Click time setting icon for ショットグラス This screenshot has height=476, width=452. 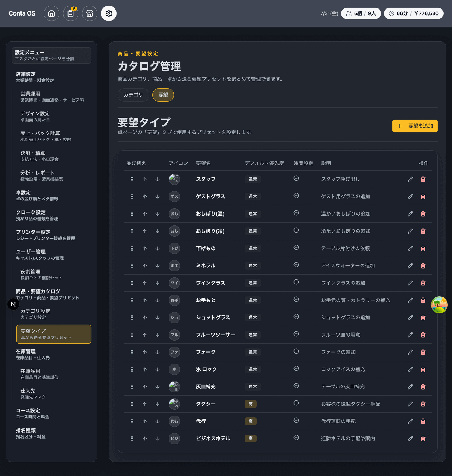[x=296, y=317]
